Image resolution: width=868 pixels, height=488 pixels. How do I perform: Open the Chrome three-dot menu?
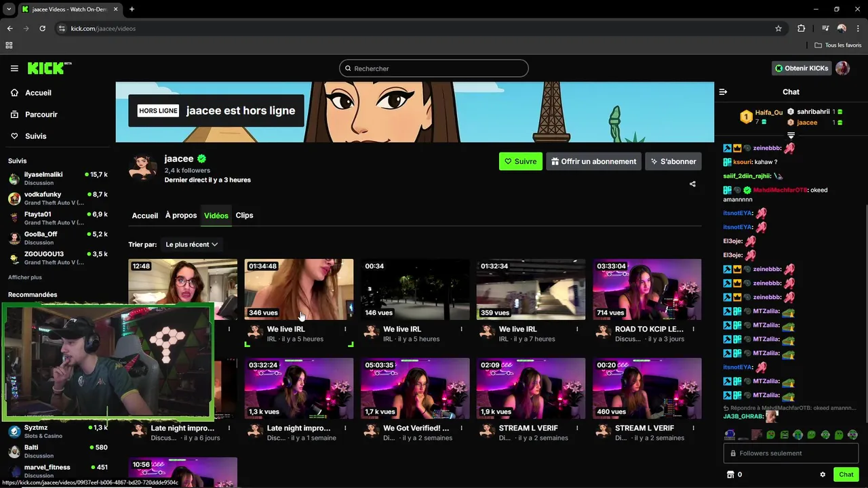click(x=859, y=28)
